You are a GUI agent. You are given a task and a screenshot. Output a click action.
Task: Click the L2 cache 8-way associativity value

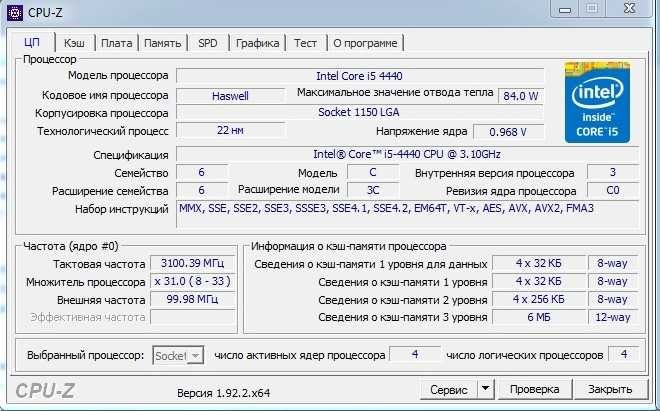[613, 299]
